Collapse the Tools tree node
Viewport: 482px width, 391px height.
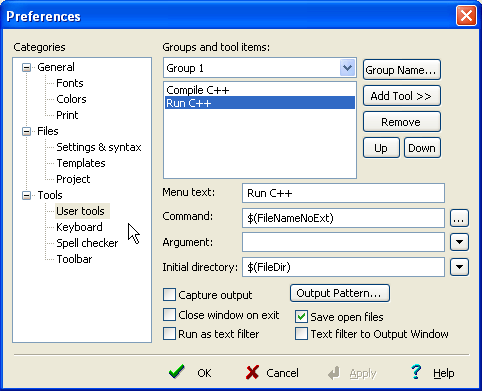[26, 195]
